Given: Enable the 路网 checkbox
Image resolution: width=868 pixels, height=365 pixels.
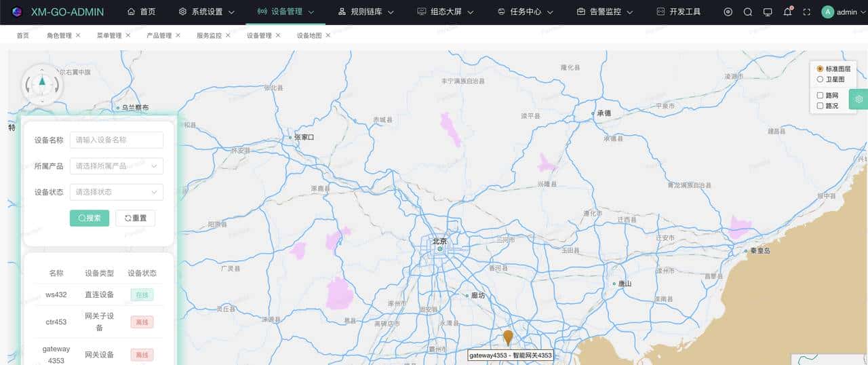Looking at the screenshot, I should click(820, 96).
